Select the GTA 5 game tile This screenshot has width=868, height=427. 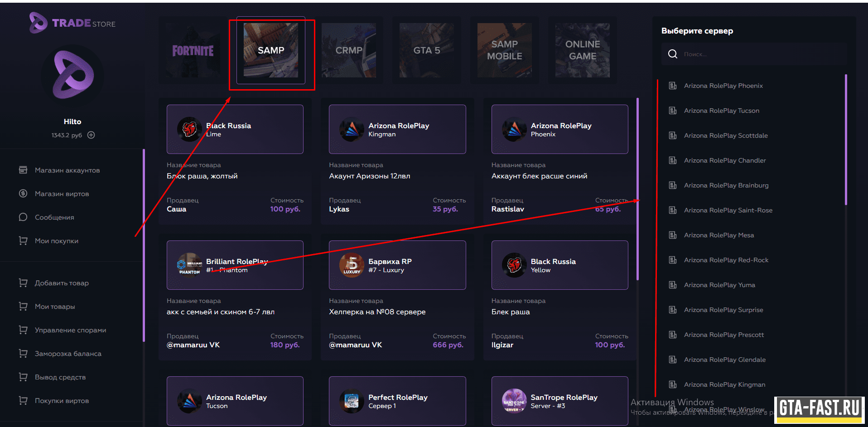pyautogui.click(x=427, y=50)
